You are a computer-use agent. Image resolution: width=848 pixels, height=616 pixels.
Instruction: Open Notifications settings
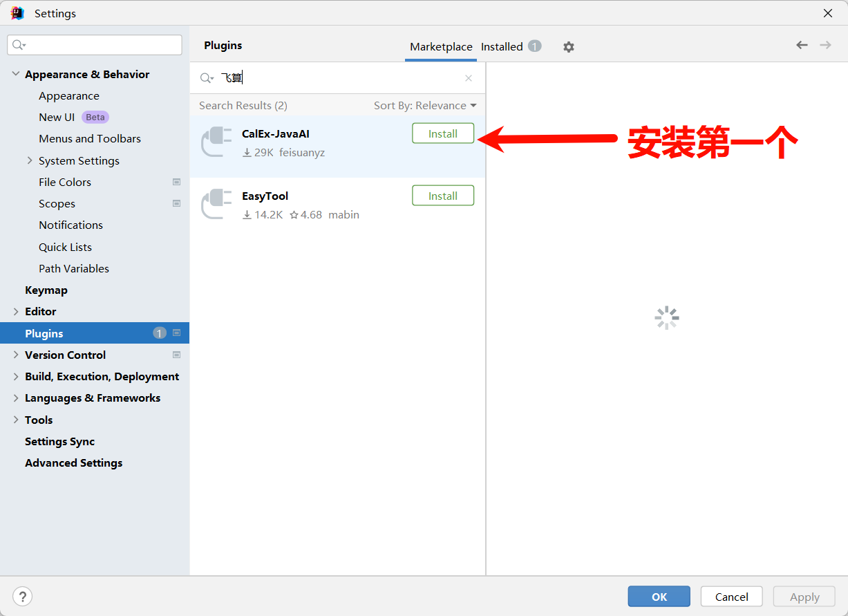pyautogui.click(x=70, y=225)
